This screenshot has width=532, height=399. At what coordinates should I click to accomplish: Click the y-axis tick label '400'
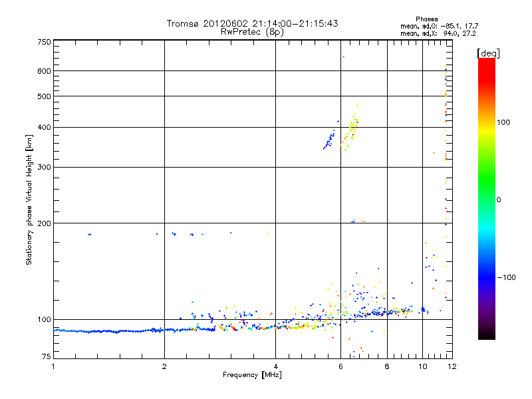click(45, 128)
